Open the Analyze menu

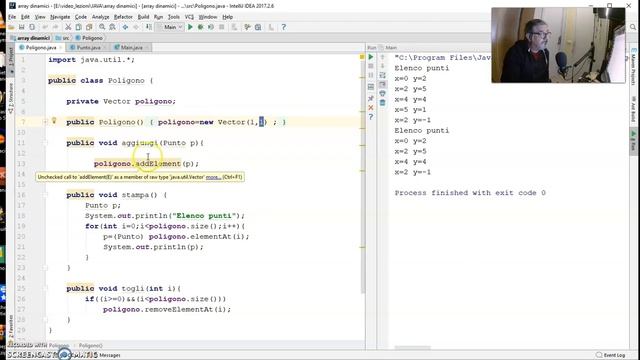click(100, 17)
